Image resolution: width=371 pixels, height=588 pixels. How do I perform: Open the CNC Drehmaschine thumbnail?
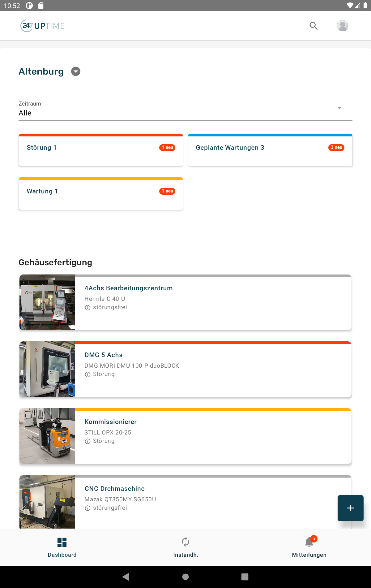point(47,502)
